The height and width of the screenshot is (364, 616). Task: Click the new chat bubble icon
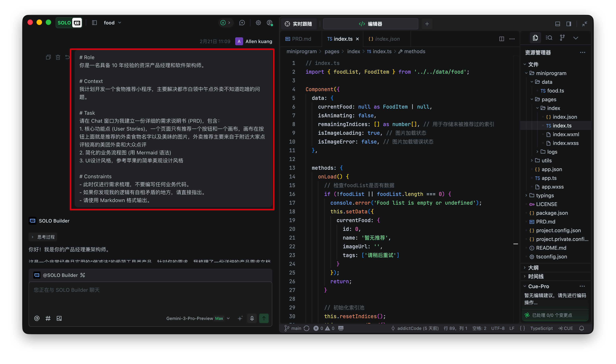(242, 23)
